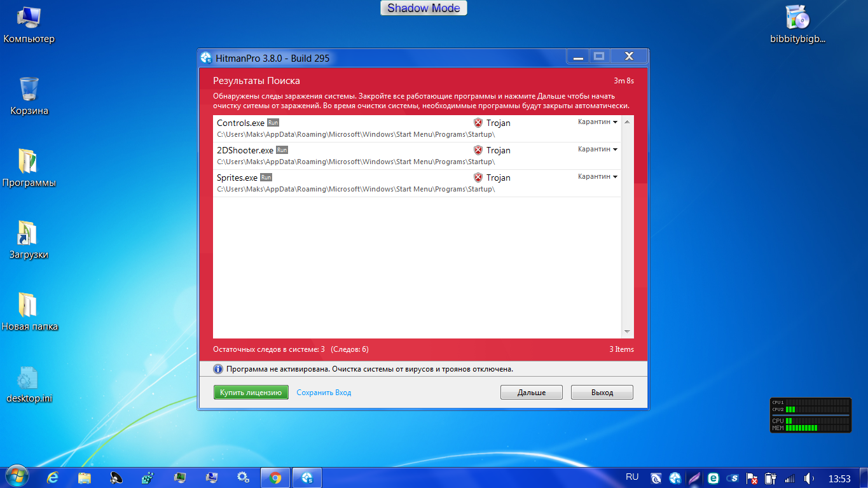
Task: Click the Startup path under 2DShooter.exe
Action: click(x=356, y=162)
